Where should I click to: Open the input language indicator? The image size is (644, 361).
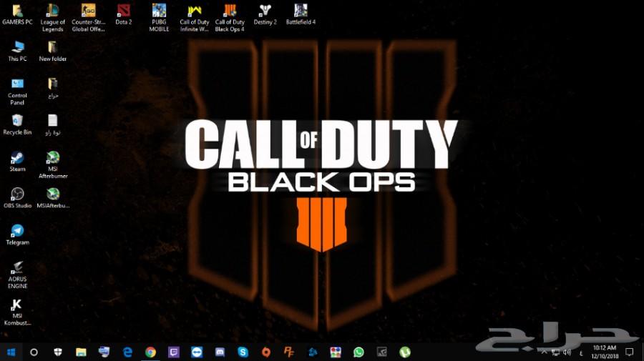click(x=581, y=352)
